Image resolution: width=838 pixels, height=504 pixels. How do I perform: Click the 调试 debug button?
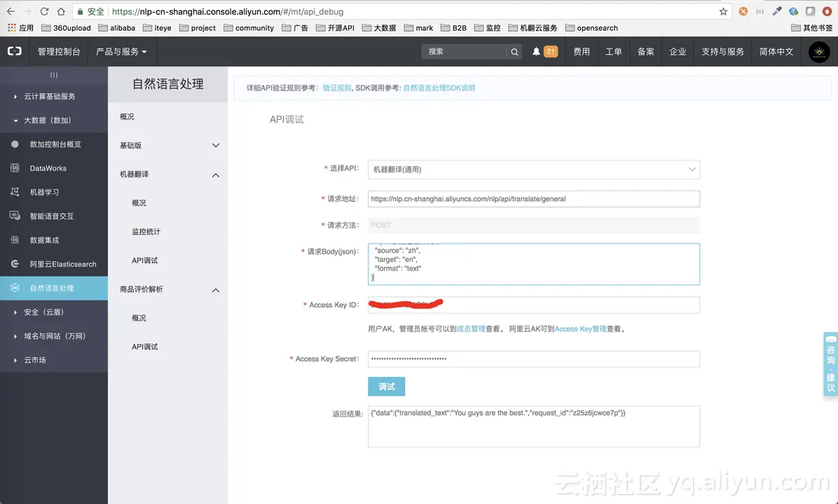coord(386,386)
